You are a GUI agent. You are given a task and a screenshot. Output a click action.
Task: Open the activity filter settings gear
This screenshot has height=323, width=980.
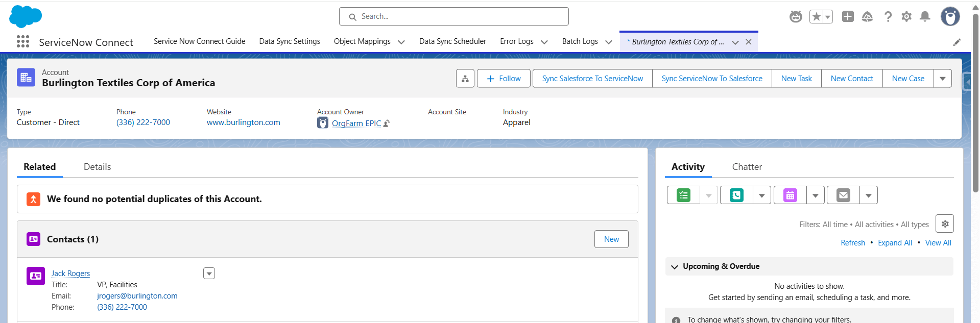(945, 224)
